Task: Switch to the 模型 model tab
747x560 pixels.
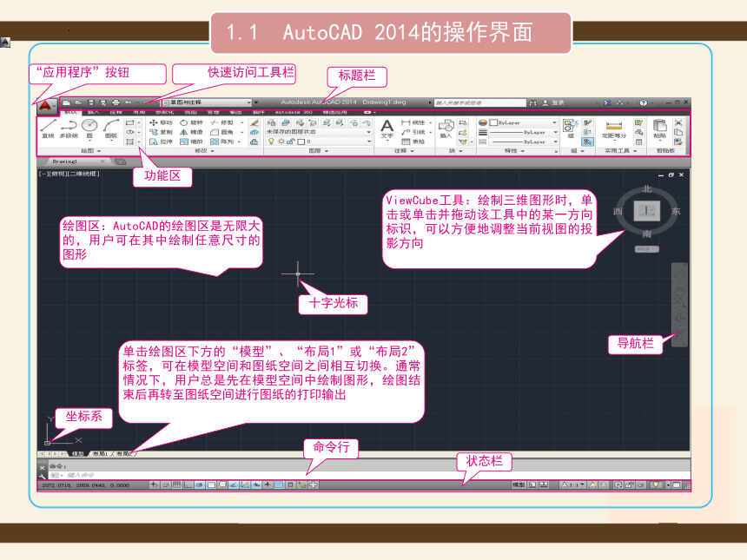Action: [77, 454]
